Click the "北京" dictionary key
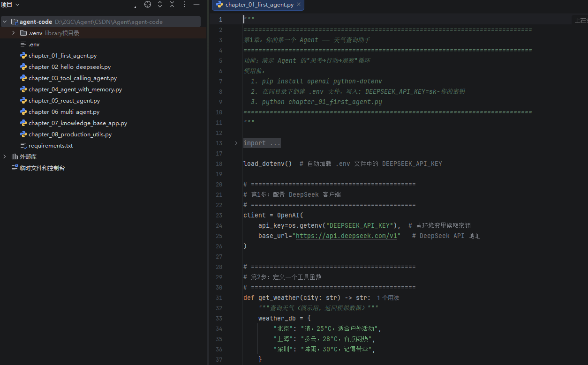Image resolution: width=588 pixels, height=365 pixels. point(283,329)
